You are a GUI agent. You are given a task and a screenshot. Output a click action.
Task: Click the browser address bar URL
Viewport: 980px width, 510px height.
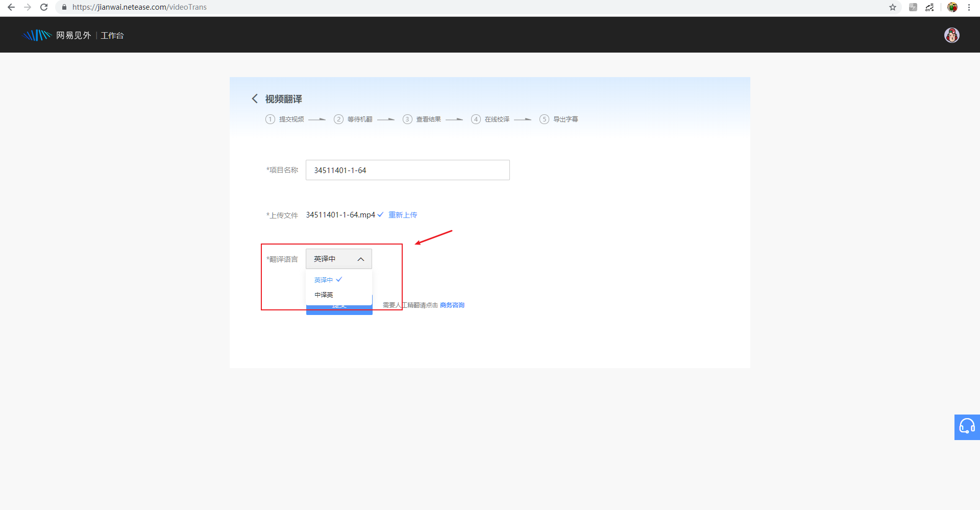click(x=139, y=7)
